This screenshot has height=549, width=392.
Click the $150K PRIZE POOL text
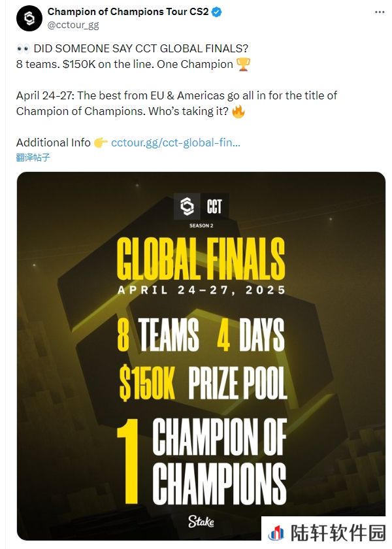point(203,382)
